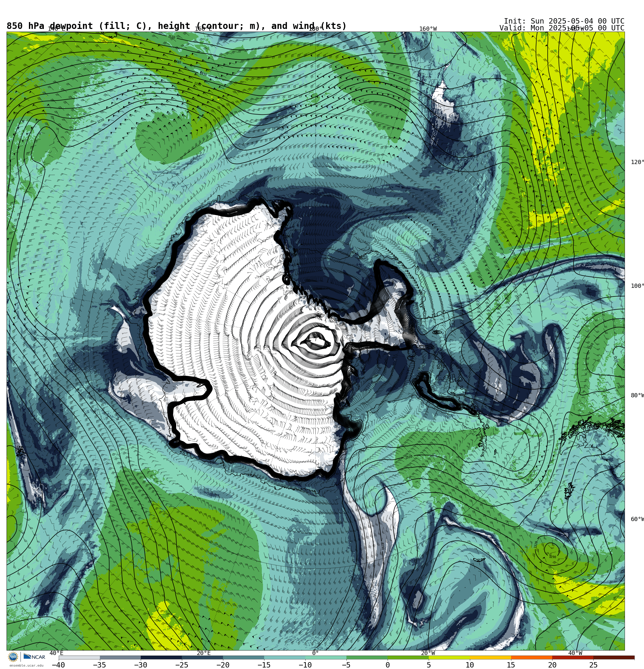The image size is (644, 669).
Task: Click the '15' colorbar tick label
Action: 511,665
